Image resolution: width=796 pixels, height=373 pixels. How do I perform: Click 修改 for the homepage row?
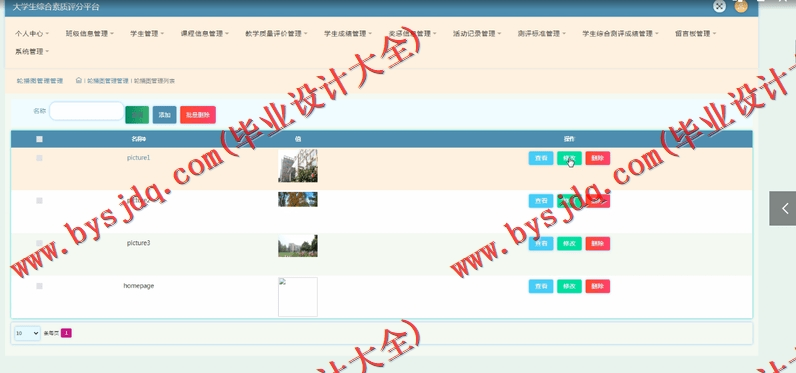569,286
